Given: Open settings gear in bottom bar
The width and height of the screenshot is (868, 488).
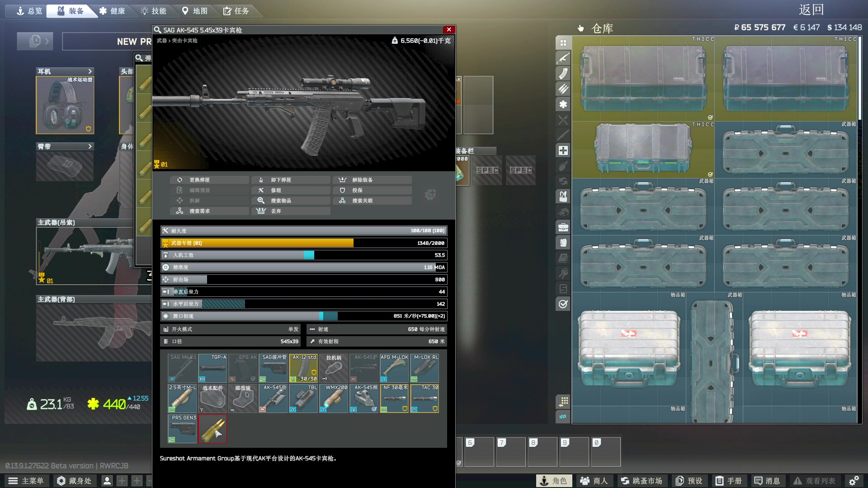Looking at the screenshot, I should pyautogui.click(x=854, y=481).
